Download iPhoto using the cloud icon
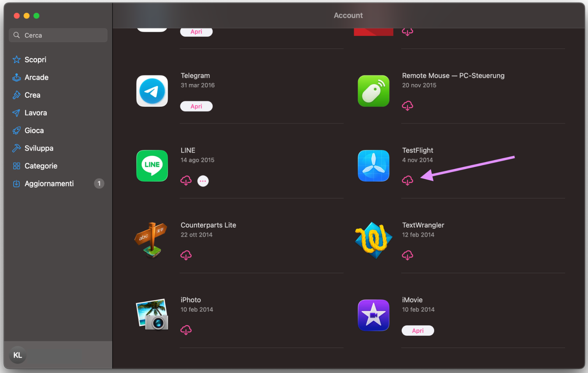This screenshot has height=373, width=588. (186, 330)
